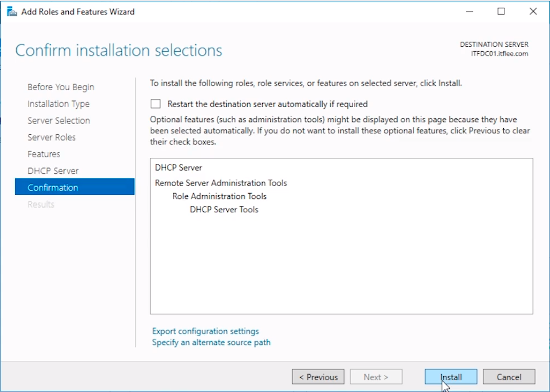
Task: Select Remote Server Administration Tools entry
Action: [x=221, y=183]
